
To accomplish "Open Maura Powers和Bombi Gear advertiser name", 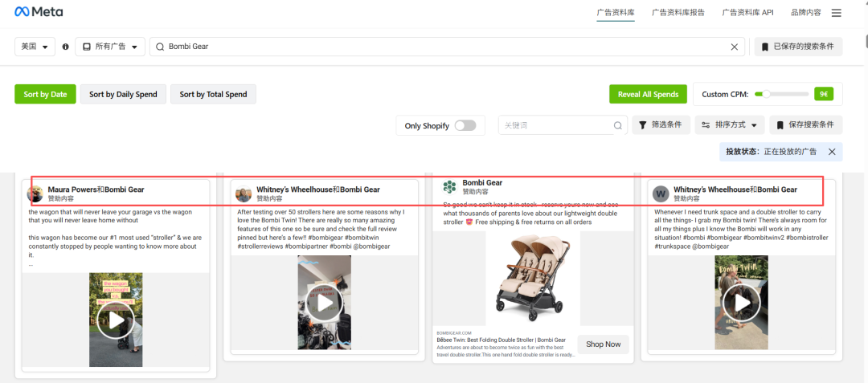I will tap(96, 189).
